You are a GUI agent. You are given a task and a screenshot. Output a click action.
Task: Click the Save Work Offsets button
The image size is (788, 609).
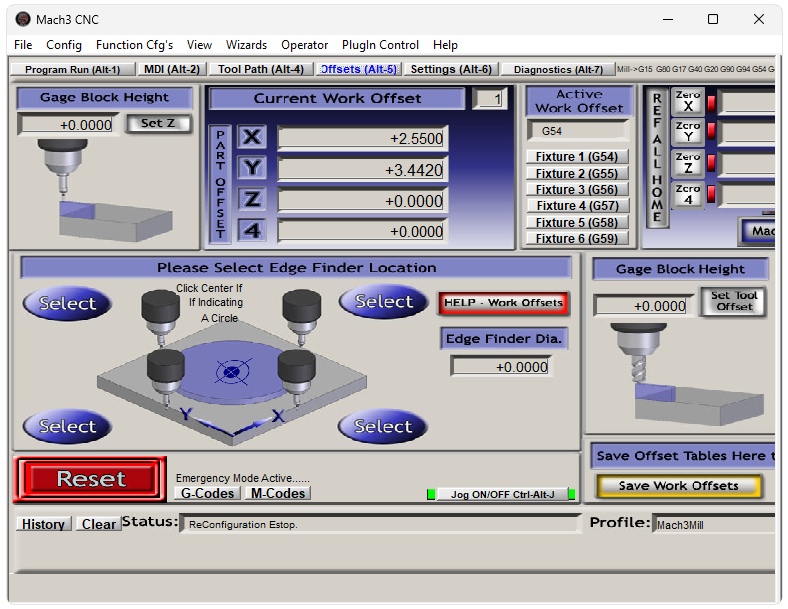(x=679, y=486)
